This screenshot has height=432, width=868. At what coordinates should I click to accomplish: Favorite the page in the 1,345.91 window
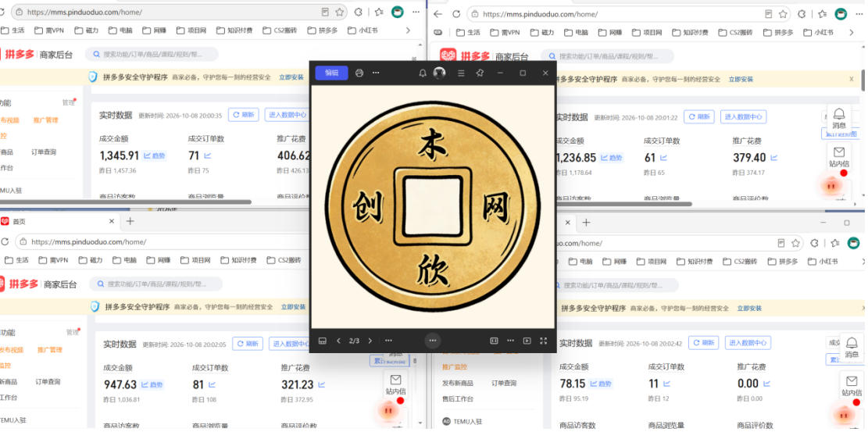(339, 12)
